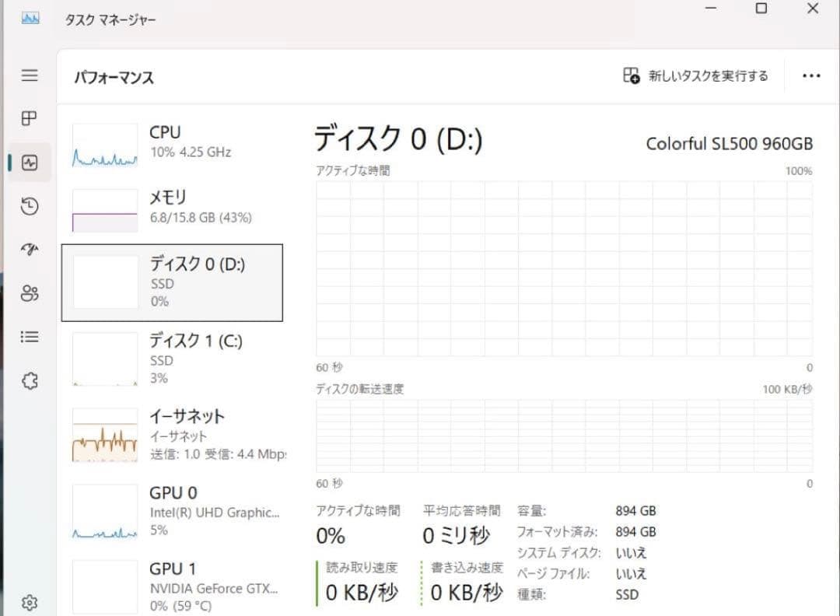Select the メモリ (Memory) panel
This screenshot has height=616, width=840.
point(171,206)
